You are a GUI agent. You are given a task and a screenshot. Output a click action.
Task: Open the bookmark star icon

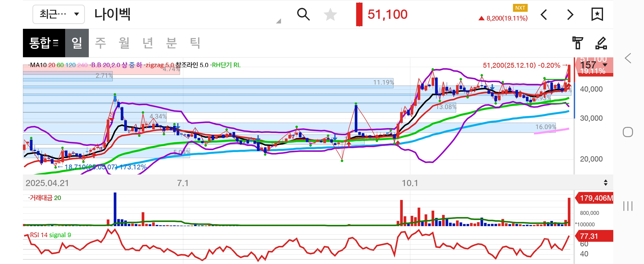click(x=597, y=14)
